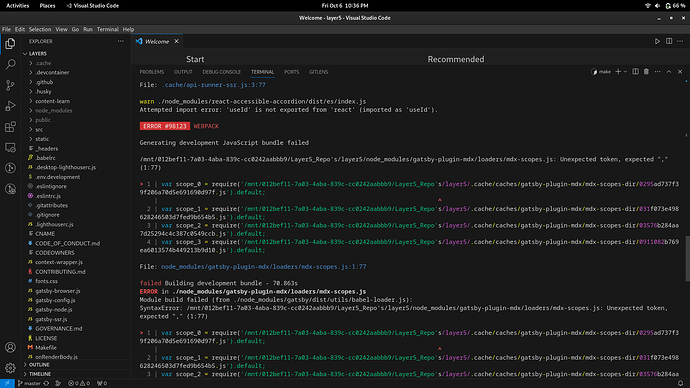Switch to the PROBLEMS panel tab
This screenshot has width=690, height=388.
[151, 72]
